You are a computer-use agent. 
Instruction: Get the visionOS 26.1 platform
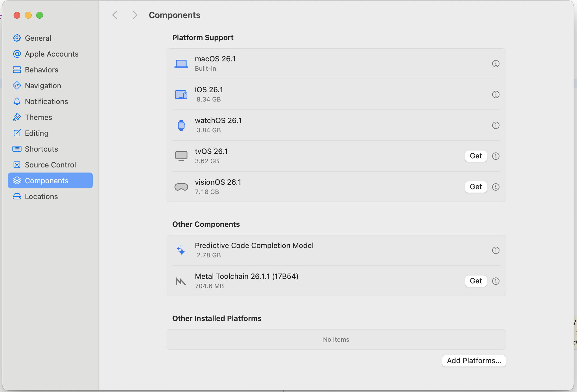click(x=476, y=187)
